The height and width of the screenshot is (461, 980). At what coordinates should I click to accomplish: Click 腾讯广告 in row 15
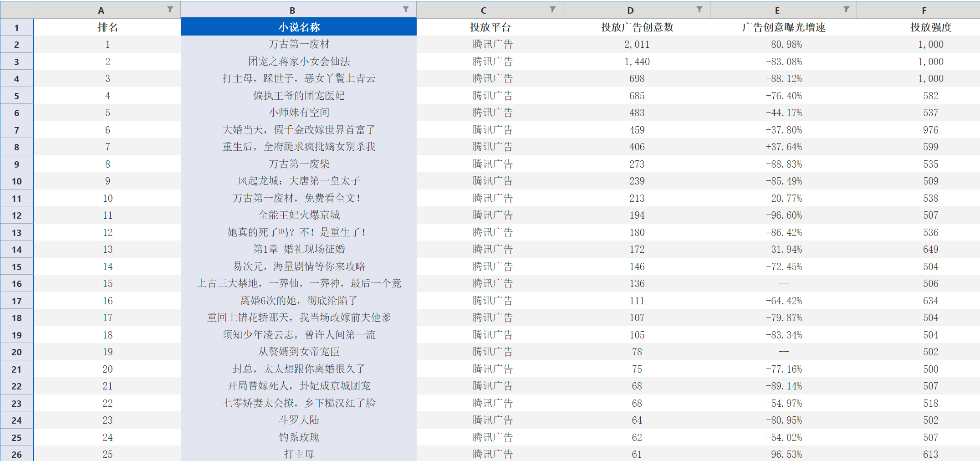pyautogui.click(x=492, y=266)
